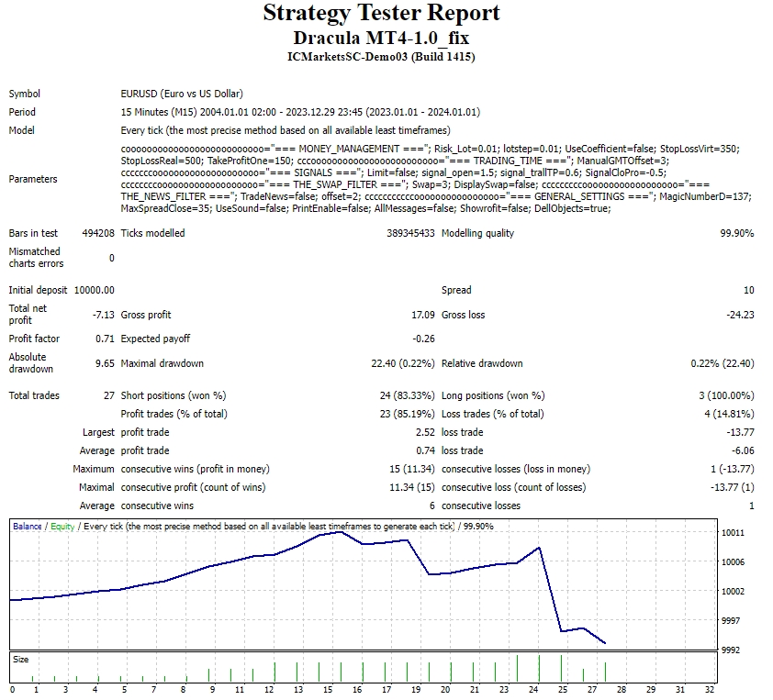This screenshot has height=700, width=773.
Task: Click x-axis tick label 16 under chart
Action: [x=358, y=689]
